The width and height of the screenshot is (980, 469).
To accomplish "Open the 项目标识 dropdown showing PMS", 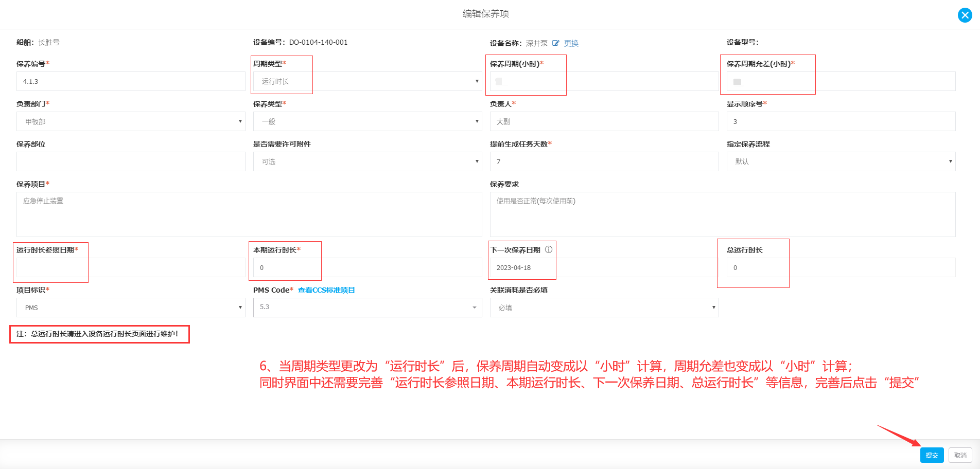I will pos(131,308).
